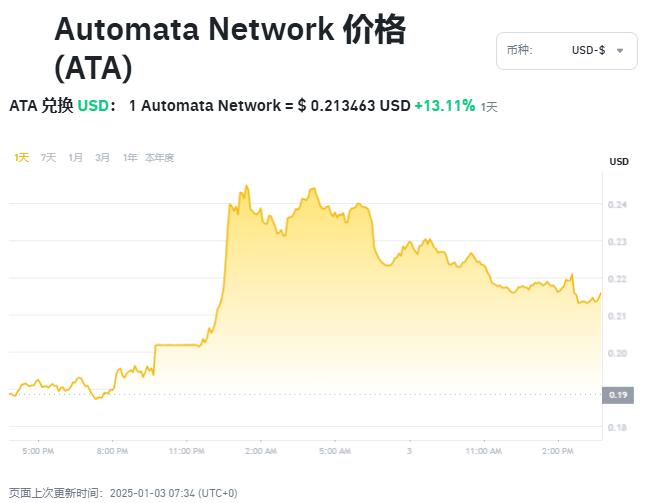Click the 5:00 AM time axis label
This screenshot has height=503, width=655.
(x=334, y=451)
